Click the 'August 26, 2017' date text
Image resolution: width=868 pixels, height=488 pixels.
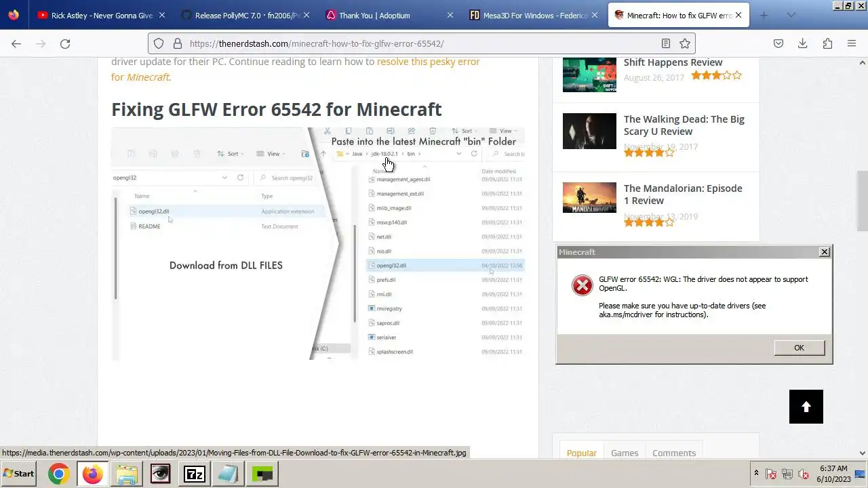coord(654,77)
